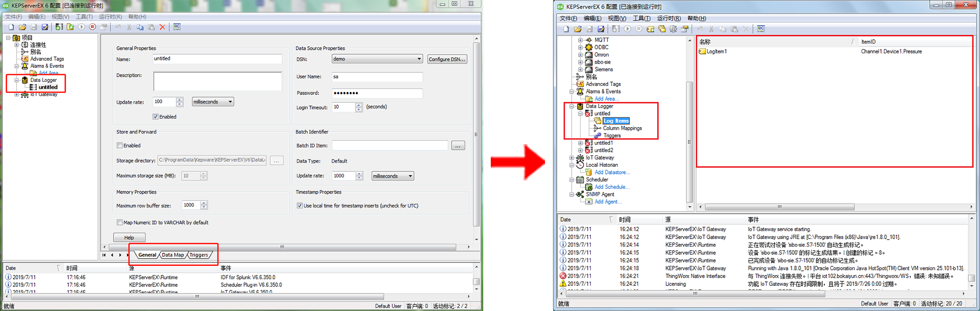Click the Password input field
The width and height of the screenshot is (980, 311).
[377, 93]
